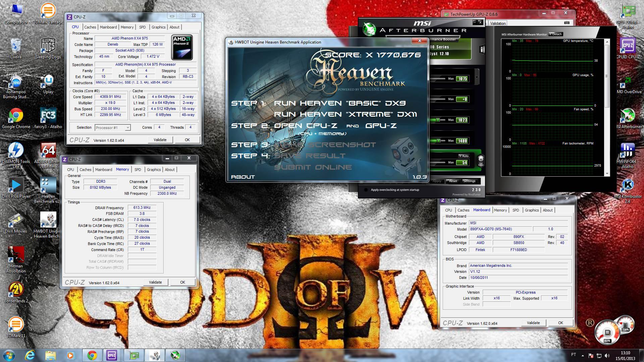Open the Lixeira recycle bin icon
Screen dimensions: 644x362
pos(16,48)
